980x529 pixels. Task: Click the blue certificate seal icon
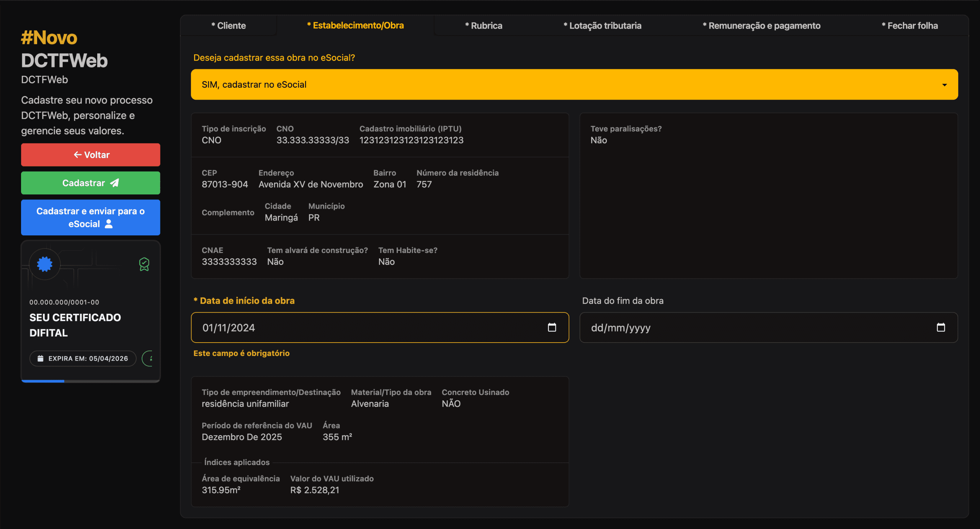[x=45, y=264]
